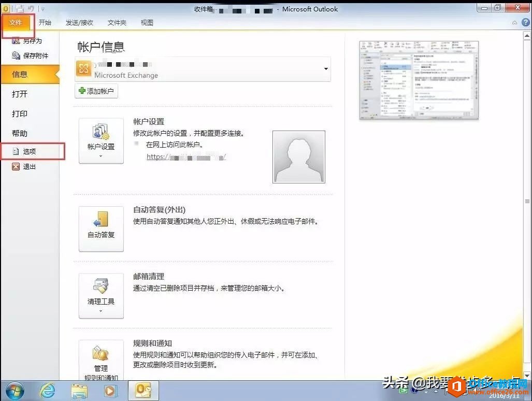Switch to the 文件夹 ribbon tab
Screen dimensions: 532x401
[117, 23]
